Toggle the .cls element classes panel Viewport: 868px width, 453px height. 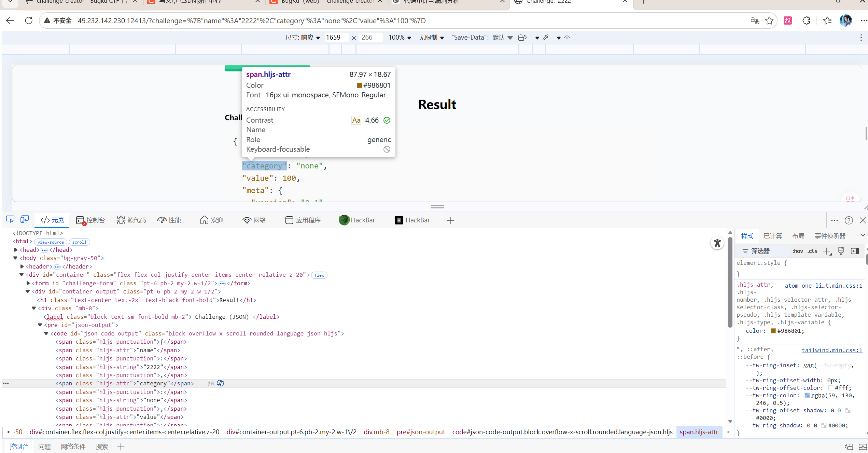[812, 251]
